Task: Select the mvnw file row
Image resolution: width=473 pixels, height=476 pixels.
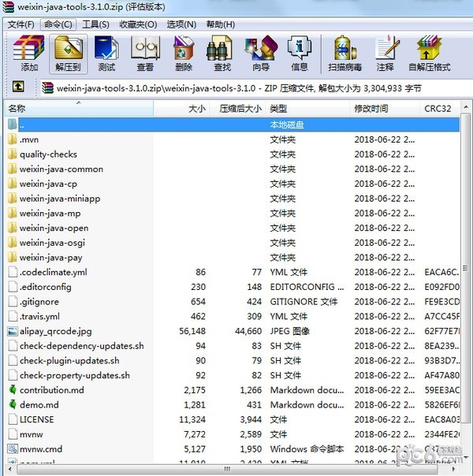Action: click(x=233, y=434)
